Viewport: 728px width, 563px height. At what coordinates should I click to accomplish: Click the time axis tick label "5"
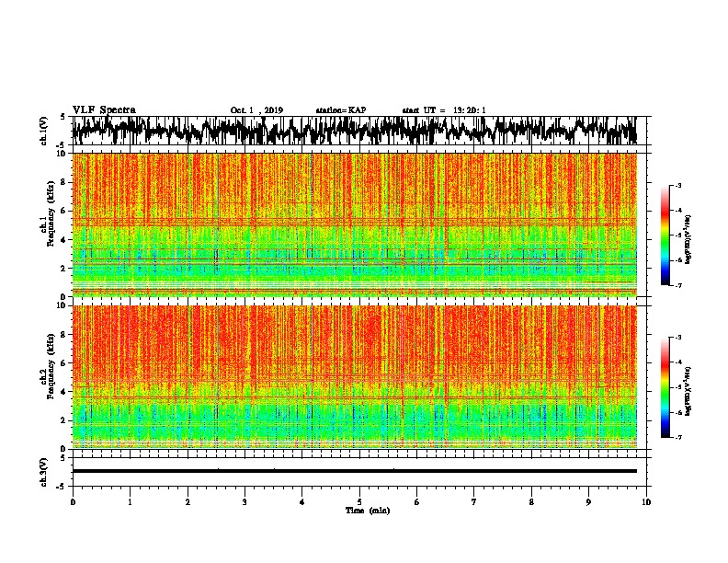359,502
